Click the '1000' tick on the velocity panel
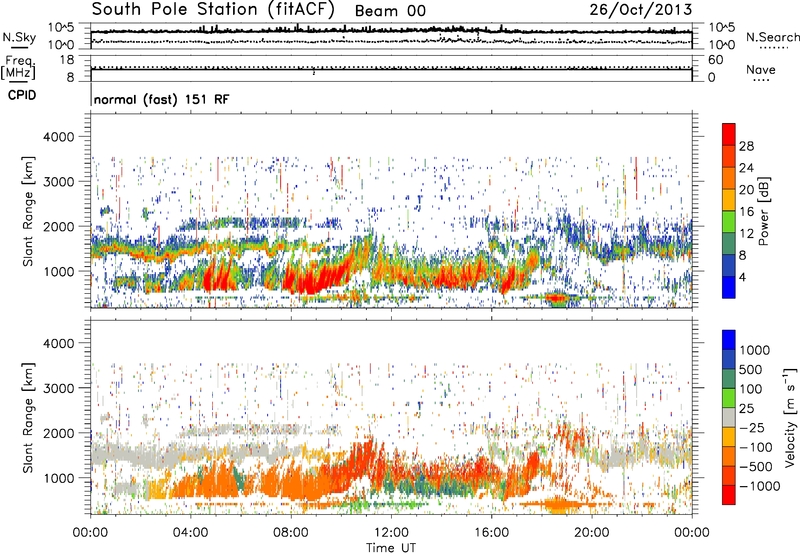 tap(58, 478)
